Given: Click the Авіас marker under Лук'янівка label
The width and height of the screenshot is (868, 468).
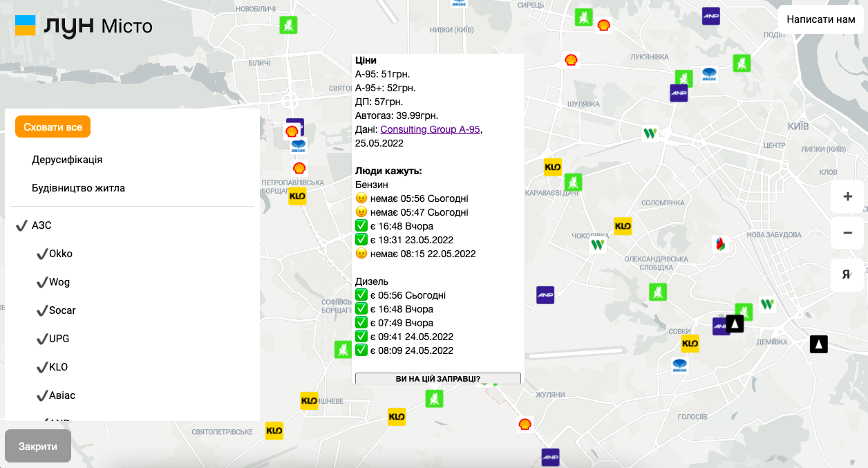Looking at the screenshot, I should 709,74.
